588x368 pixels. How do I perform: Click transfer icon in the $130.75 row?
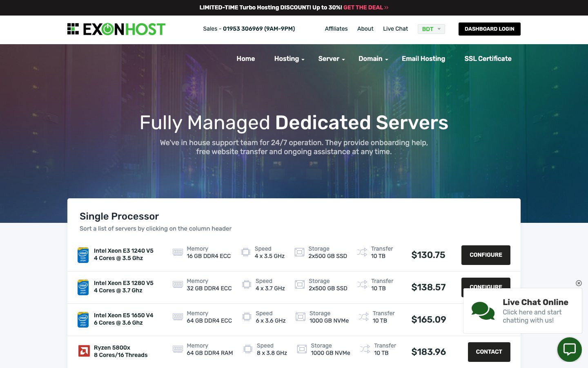click(x=362, y=252)
